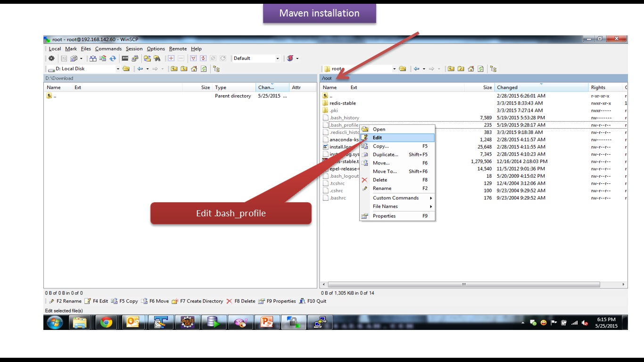644x362 pixels.
Task: Open the Mark menu
Action: coord(71,49)
